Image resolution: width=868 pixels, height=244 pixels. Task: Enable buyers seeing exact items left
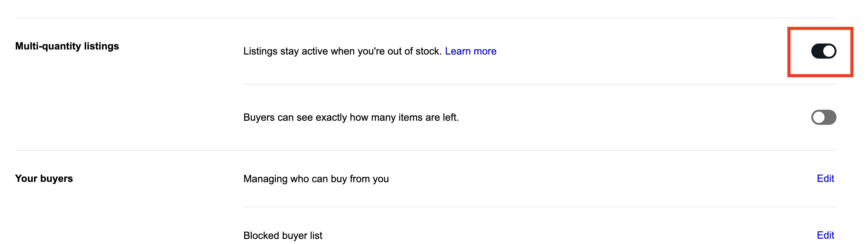(x=823, y=117)
